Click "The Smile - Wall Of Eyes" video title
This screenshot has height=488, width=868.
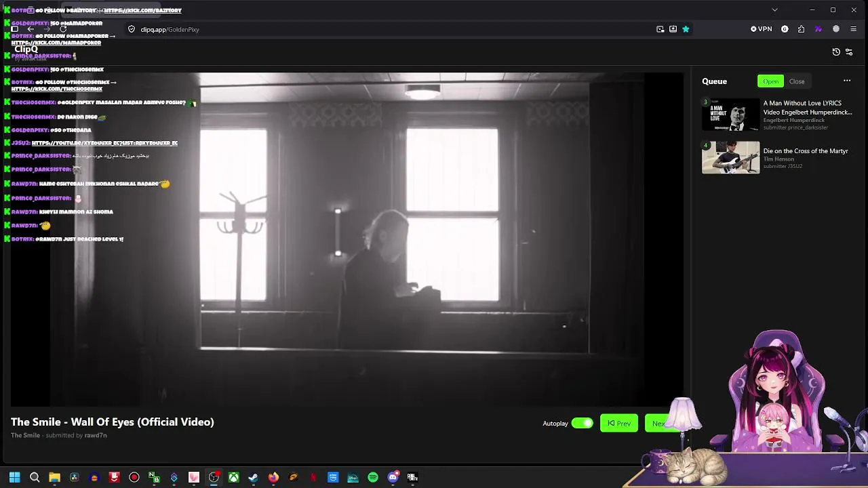click(113, 422)
